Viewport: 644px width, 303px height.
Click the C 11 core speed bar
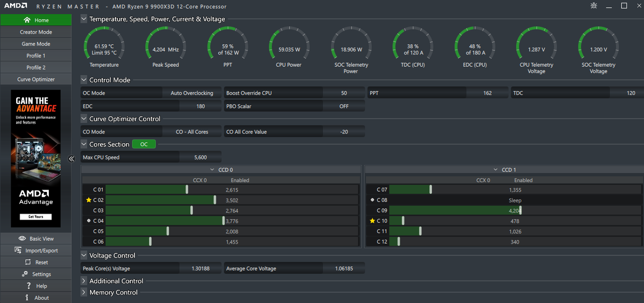(515, 231)
